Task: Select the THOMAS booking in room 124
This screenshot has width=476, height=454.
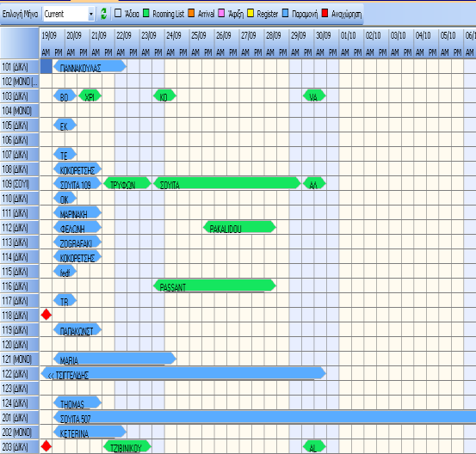Action: pyautogui.click(x=77, y=402)
